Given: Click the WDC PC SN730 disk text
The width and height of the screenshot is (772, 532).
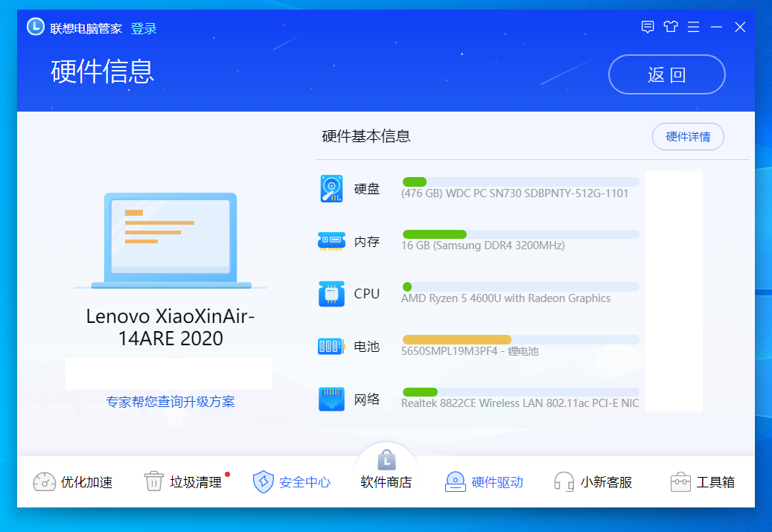Looking at the screenshot, I should [x=514, y=193].
